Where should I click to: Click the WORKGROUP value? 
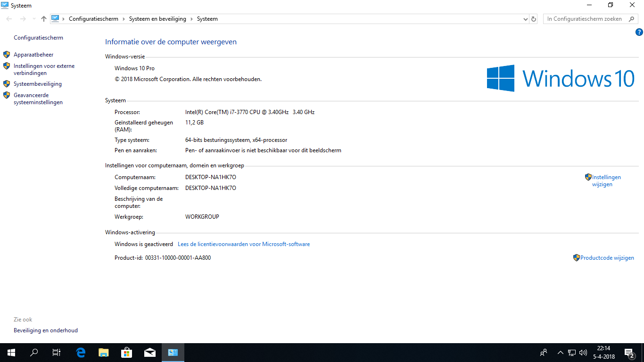[202, 217]
